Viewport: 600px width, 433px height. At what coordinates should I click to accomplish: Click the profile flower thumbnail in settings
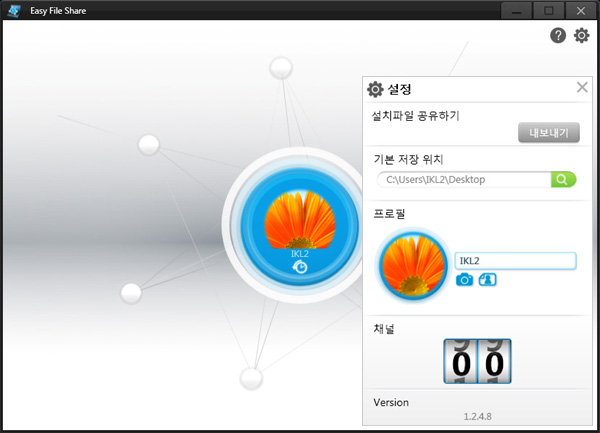[413, 265]
